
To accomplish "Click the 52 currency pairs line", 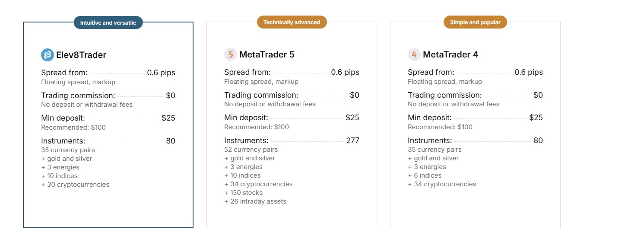I will [x=251, y=150].
